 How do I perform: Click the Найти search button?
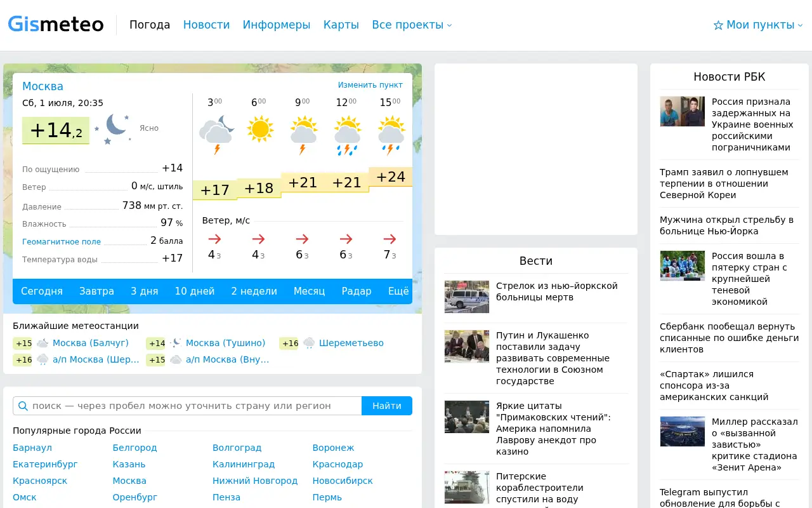pyautogui.click(x=387, y=406)
